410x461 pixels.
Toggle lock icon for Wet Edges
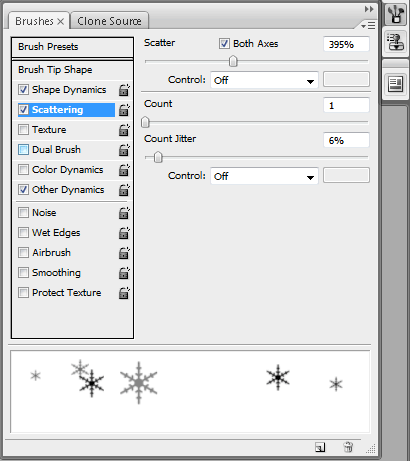[x=124, y=233]
